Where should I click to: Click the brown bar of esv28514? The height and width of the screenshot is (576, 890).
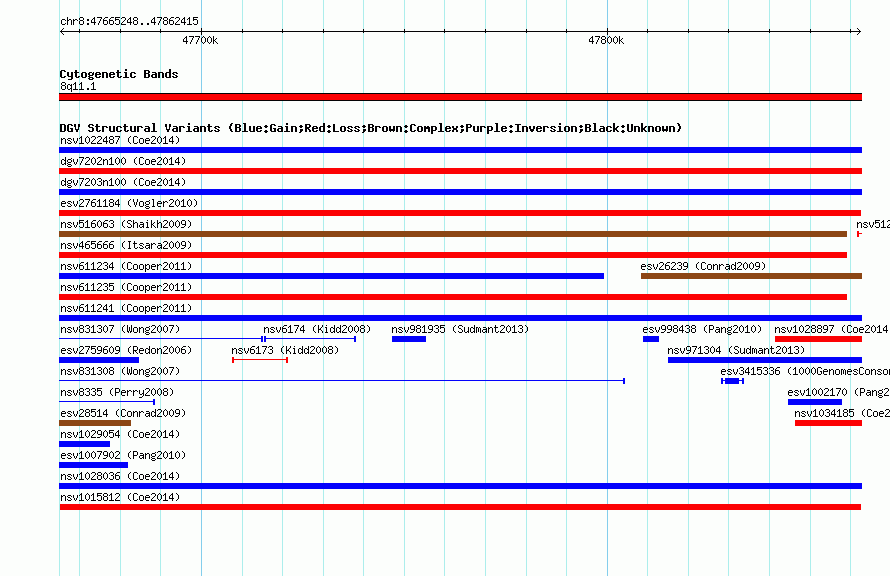coord(95,423)
